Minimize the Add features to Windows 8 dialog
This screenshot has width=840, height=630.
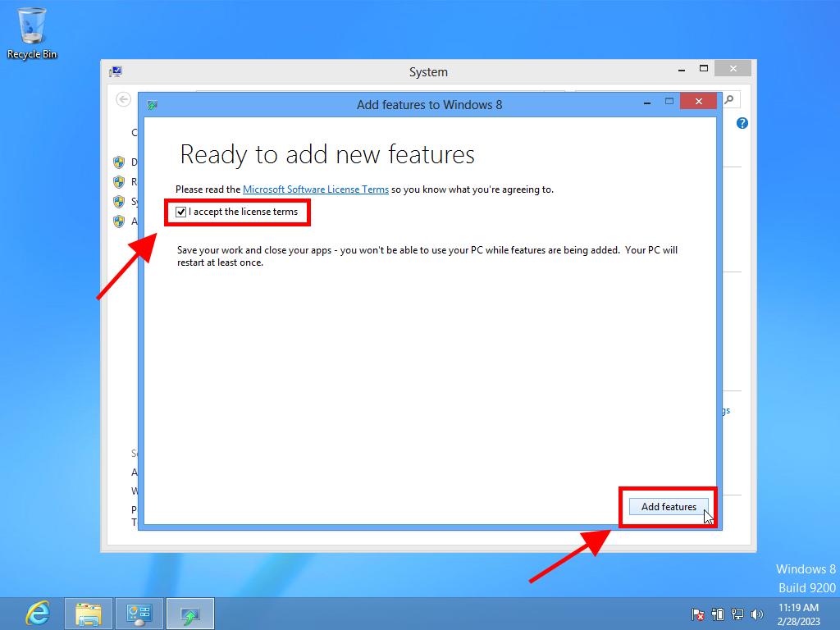(x=647, y=102)
